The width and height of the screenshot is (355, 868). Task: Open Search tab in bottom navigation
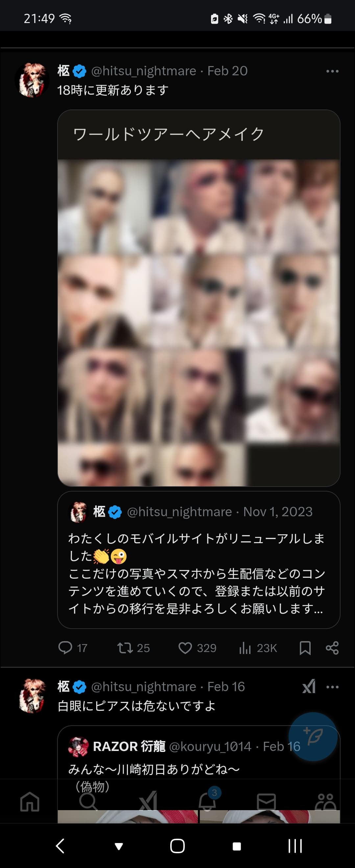[x=88, y=802]
